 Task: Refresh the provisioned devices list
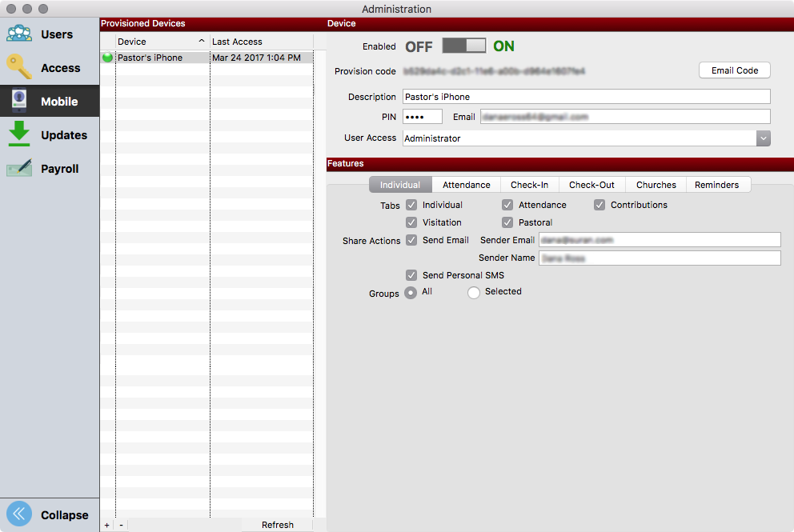[x=277, y=524]
